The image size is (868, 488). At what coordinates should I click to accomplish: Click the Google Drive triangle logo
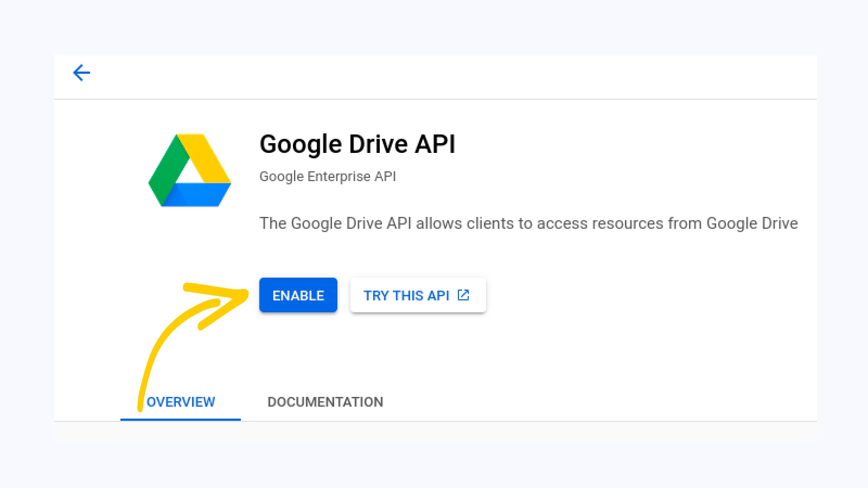(190, 170)
